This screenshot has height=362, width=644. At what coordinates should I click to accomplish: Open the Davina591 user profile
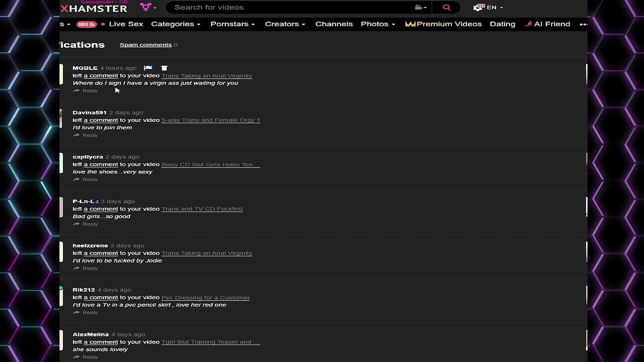pos(90,113)
